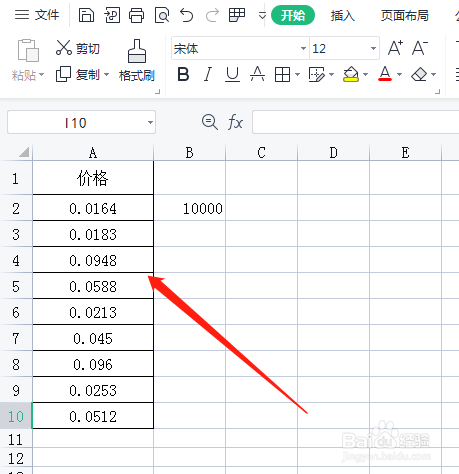This screenshot has width=459, height=474.
Task: Click cell B2 with 10000
Action: point(189,208)
